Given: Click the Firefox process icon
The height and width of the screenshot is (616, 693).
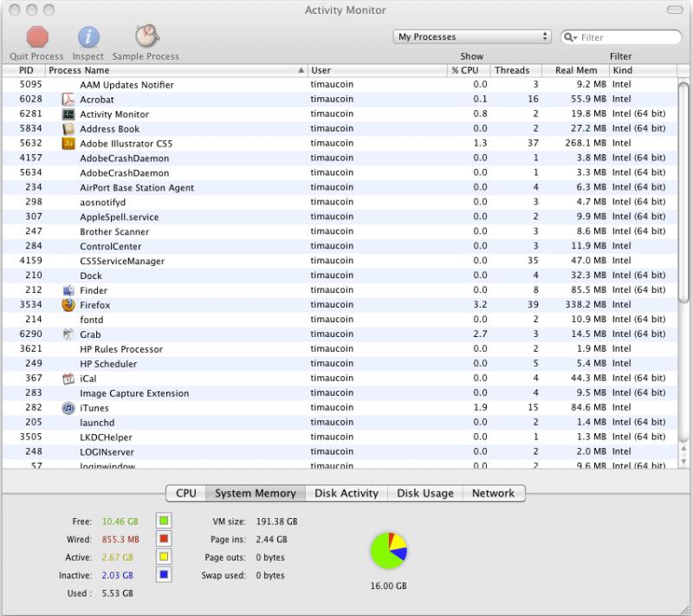Looking at the screenshot, I should tap(68, 305).
